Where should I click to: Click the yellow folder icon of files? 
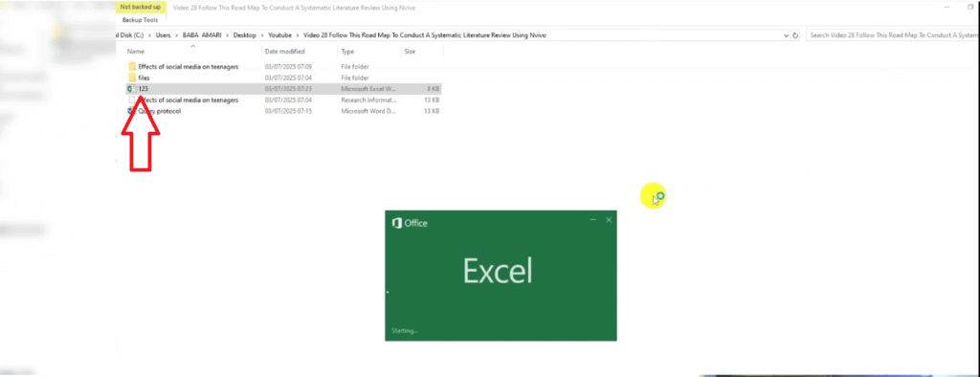tap(132, 78)
